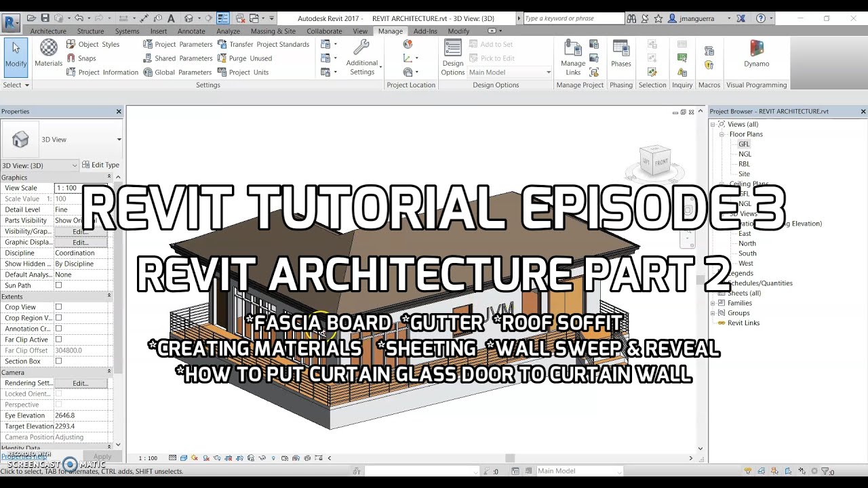The image size is (868, 488).
Task: Click the ViewCube in 3D view
Action: (656, 163)
